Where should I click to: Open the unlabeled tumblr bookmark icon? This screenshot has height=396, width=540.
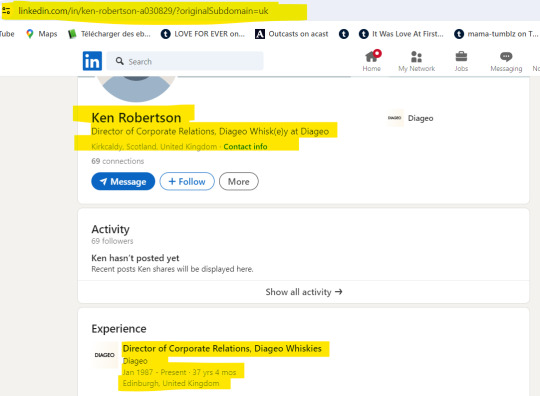[x=344, y=34]
